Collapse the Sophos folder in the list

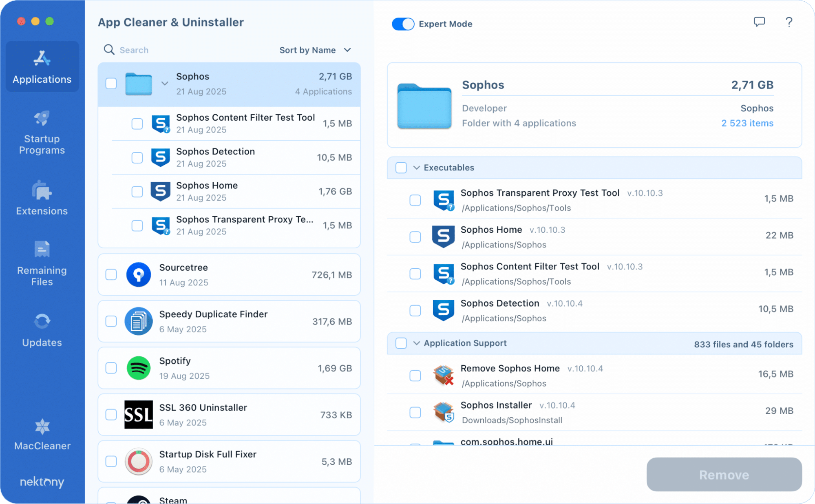pos(165,83)
